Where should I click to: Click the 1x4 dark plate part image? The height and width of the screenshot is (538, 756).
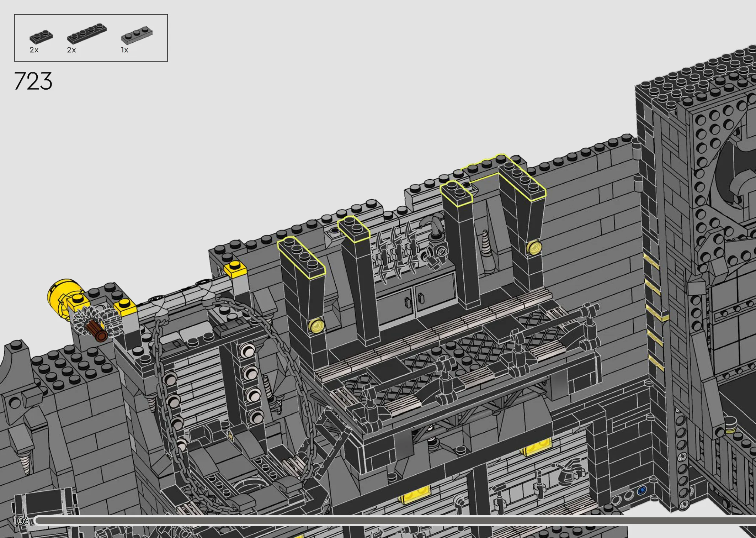[x=86, y=34]
